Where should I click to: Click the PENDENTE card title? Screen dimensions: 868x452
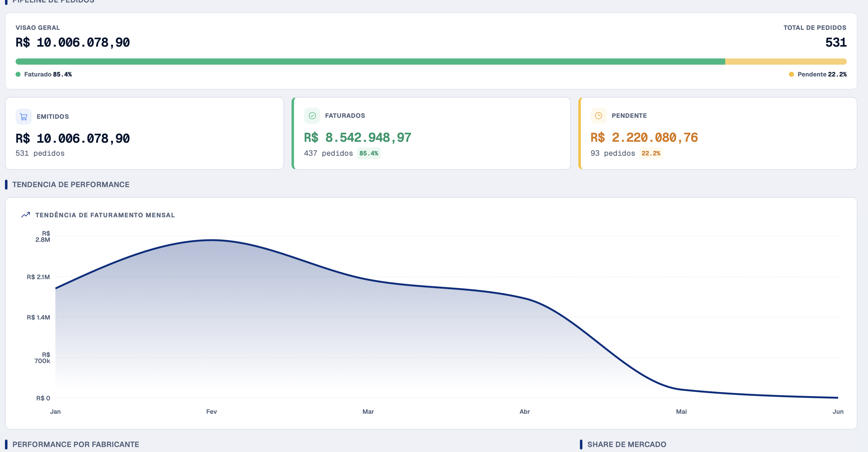[x=629, y=116]
